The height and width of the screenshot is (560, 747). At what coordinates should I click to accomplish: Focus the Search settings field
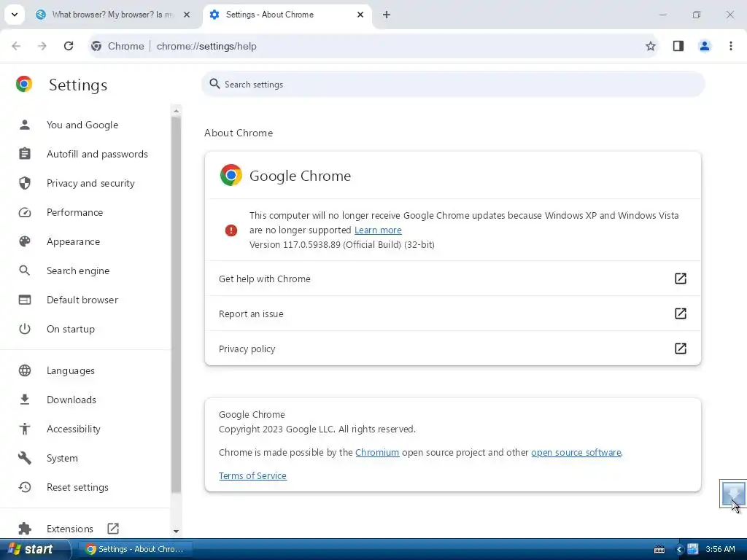(x=452, y=85)
